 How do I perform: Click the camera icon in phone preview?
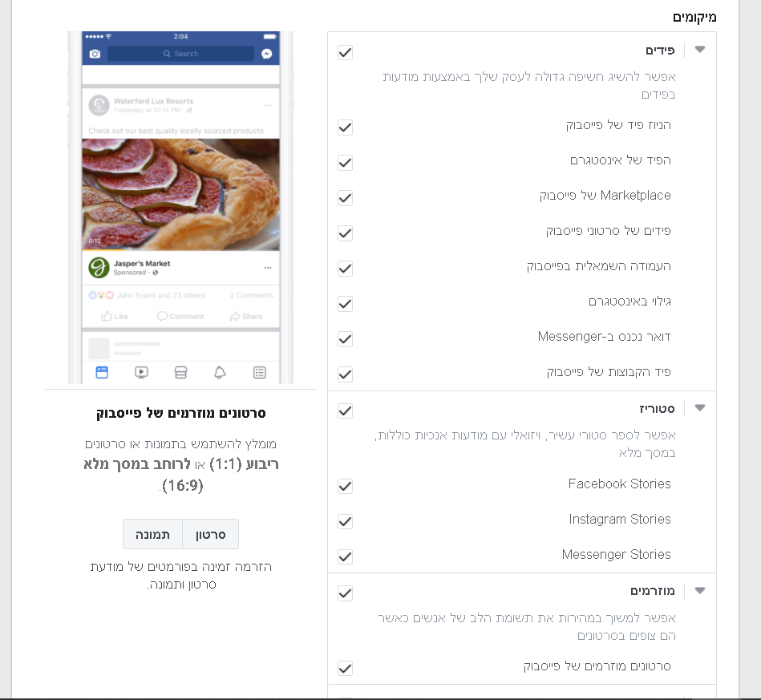(95, 54)
